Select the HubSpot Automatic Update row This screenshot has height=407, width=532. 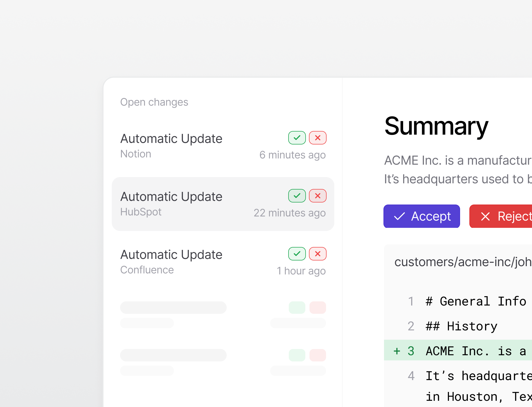point(223,204)
